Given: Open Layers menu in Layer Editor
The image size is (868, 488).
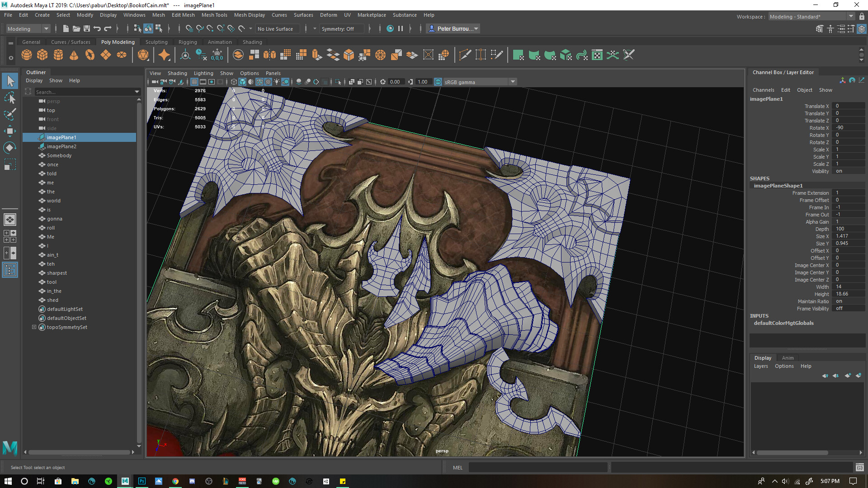Looking at the screenshot, I should point(761,366).
